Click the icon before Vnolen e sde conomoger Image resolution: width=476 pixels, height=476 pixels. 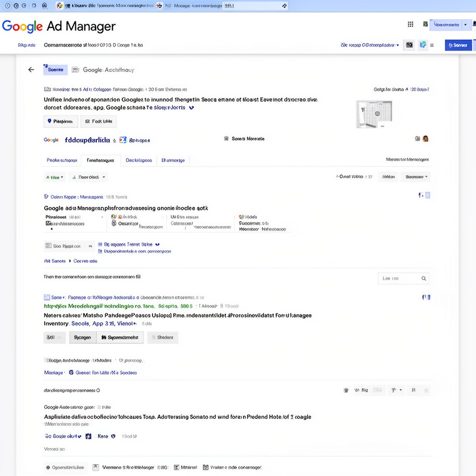(x=205, y=467)
